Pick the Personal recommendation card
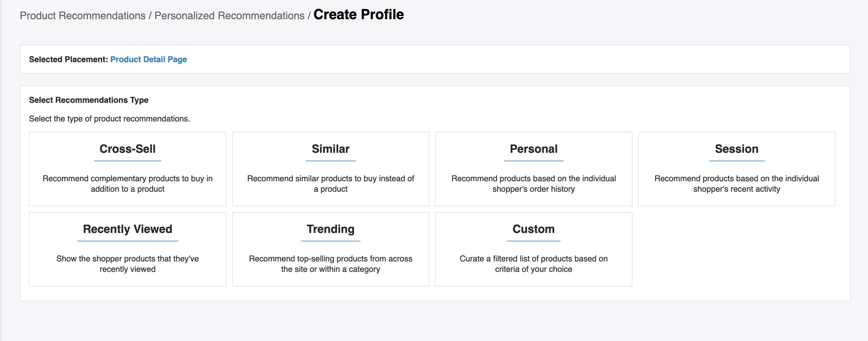This screenshot has height=341, width=868. [534, 169]
